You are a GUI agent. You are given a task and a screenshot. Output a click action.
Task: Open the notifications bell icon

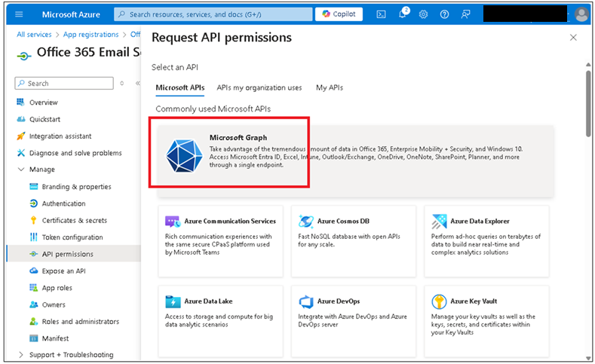pos(403,14)
